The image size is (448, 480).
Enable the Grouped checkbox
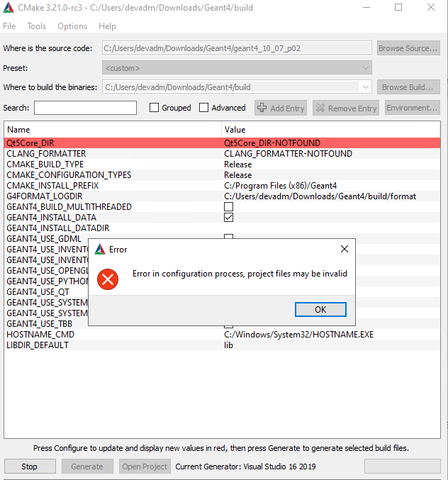pyautogui.click(x=154, y=108)
